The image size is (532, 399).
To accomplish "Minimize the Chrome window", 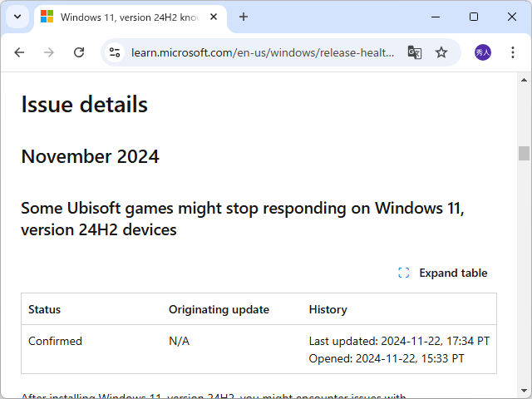I will pyautogui.click(x=436, y=17).
